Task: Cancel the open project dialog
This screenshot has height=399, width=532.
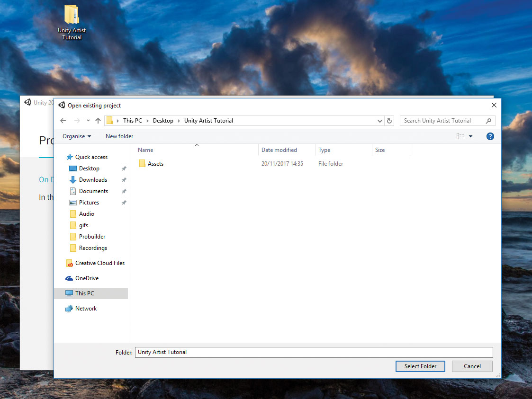Action: click(472, 366)
